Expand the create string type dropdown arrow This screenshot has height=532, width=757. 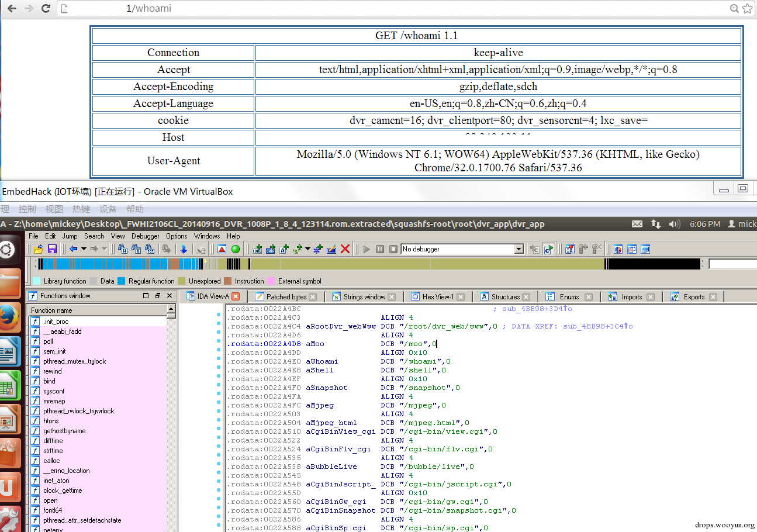pos(307,249)
